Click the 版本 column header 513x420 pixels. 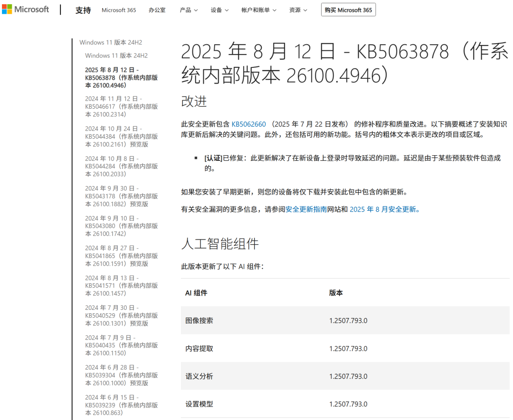(336, 293)
